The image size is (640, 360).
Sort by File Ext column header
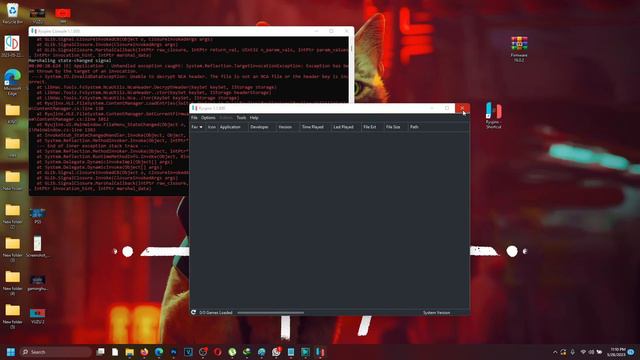[372, 127]
